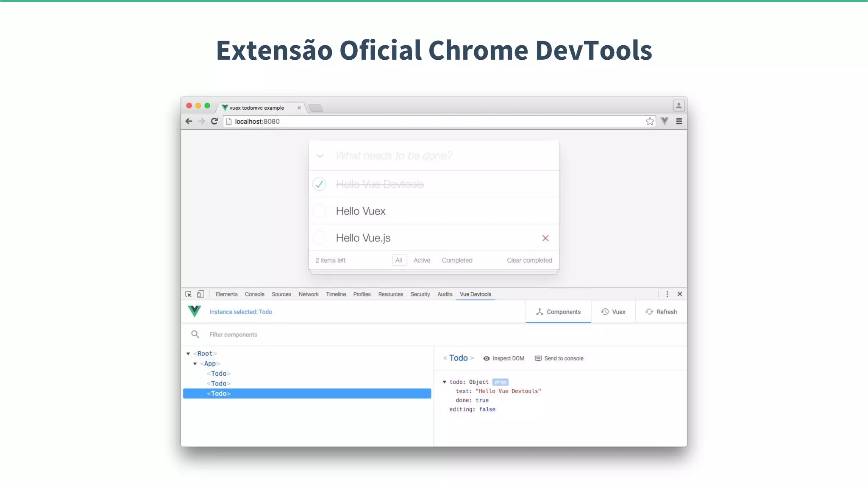Image resolution: width=868 pixels, height=488 pixels.
Task: Mark Hello Vue.js as completed
Action: 319,238
